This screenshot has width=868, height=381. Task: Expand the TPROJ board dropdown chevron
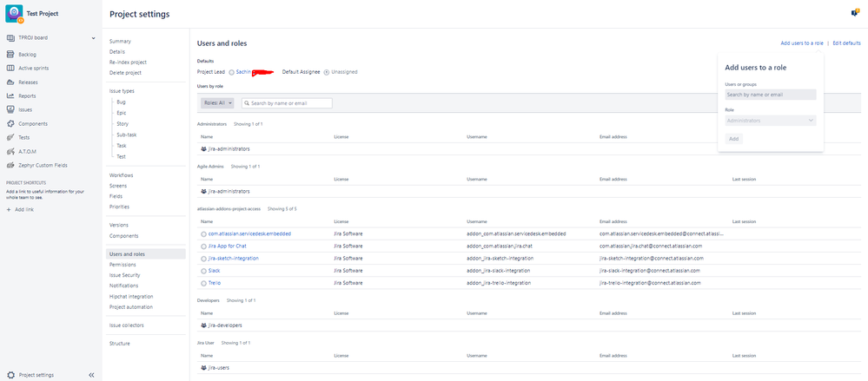pyautogui.click(x=94, y=38)
